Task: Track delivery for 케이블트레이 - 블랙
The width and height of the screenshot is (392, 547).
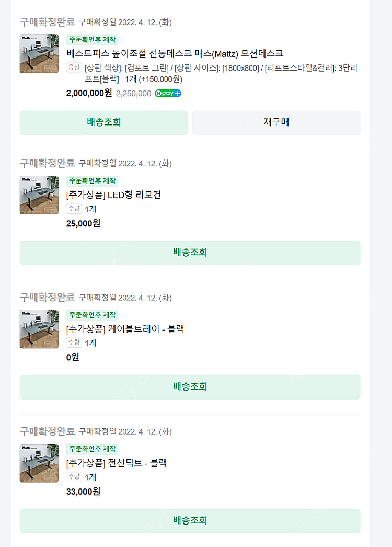Action: [x=190, y=387]
